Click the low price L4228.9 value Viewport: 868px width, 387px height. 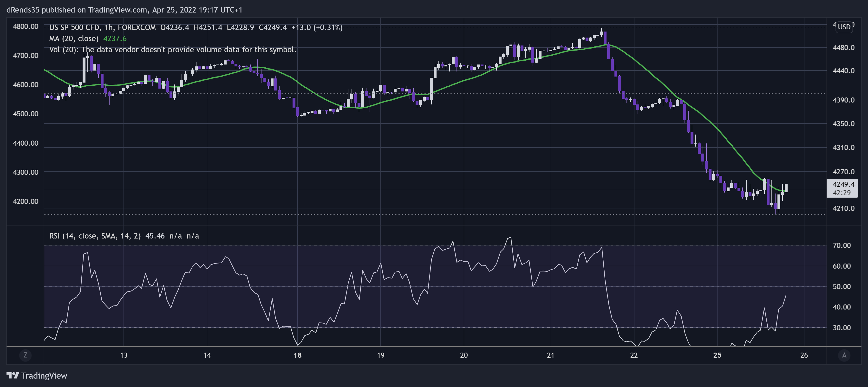(x=240, y=27)
